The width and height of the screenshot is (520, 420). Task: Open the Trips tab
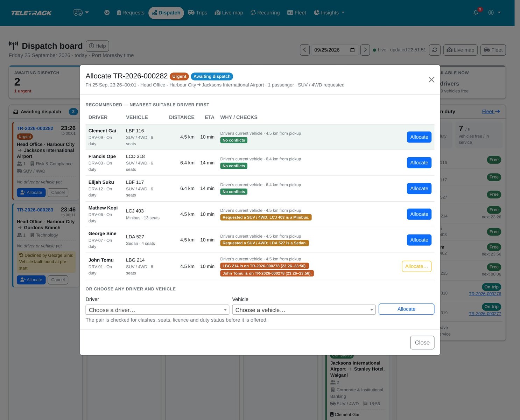click(198, 13)
